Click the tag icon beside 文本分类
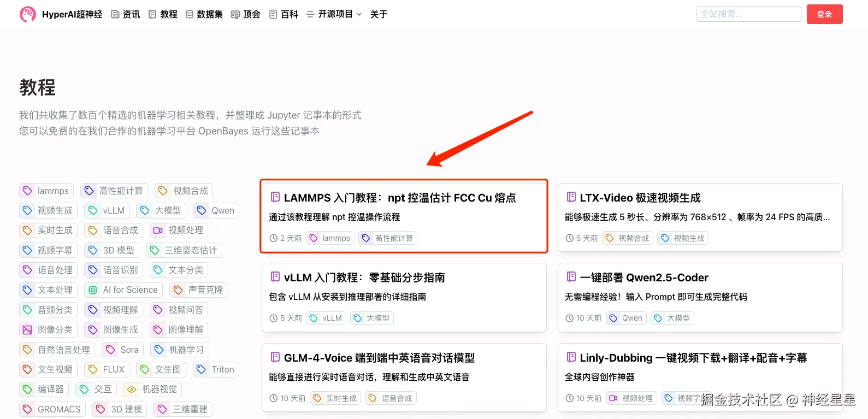 click(x=158, y=270)
